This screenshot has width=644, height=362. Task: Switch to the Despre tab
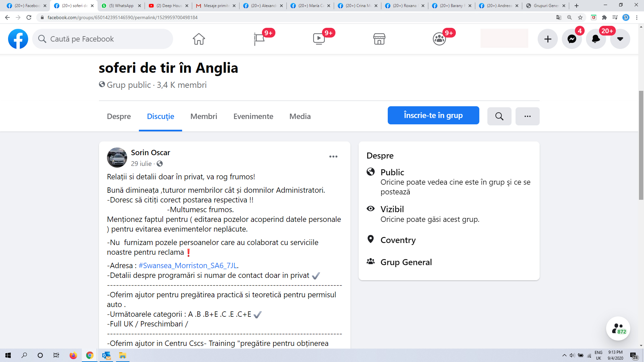point(119,116)
